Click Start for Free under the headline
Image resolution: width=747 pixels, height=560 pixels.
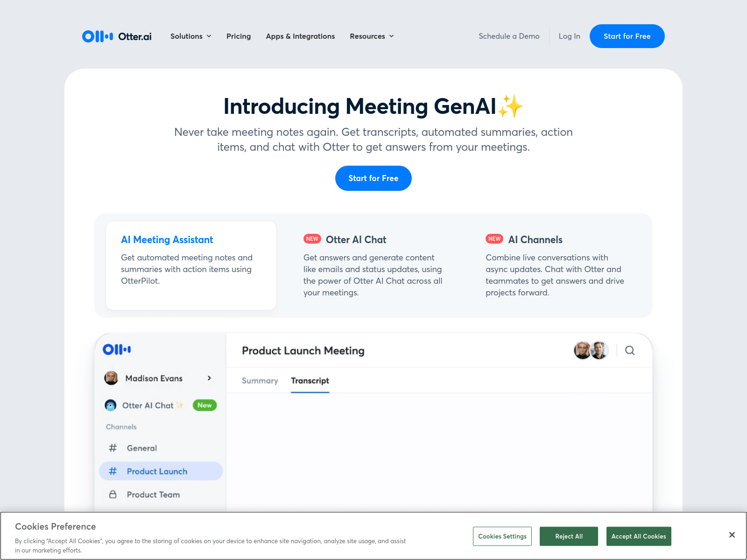[373, 178]
